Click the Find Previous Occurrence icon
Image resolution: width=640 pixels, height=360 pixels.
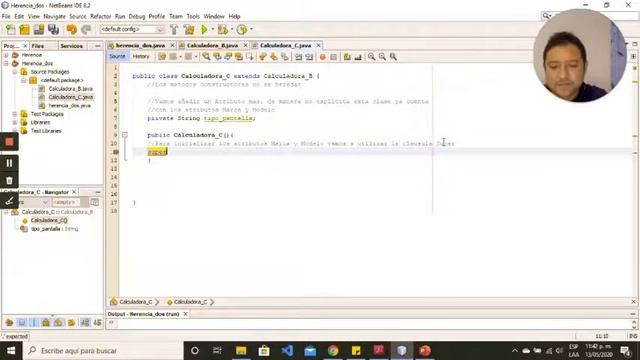(217, 57)
